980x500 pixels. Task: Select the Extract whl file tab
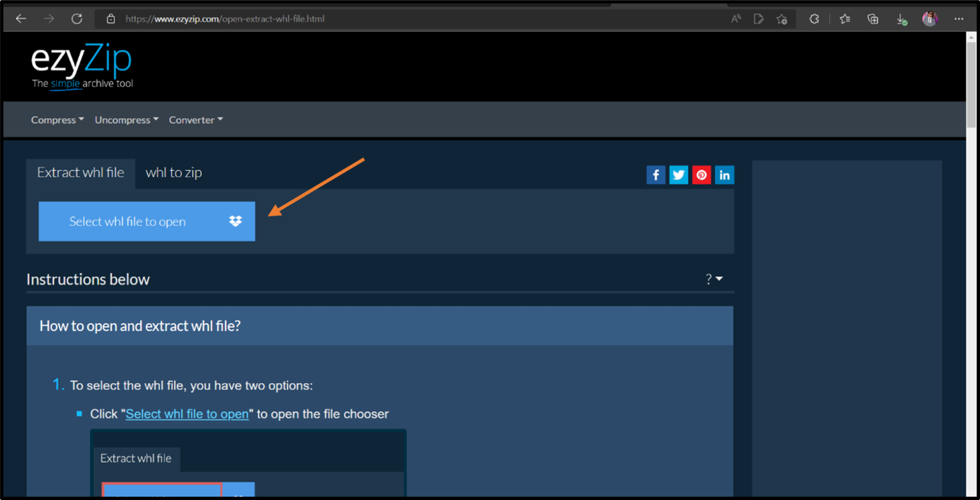[80, 173]
